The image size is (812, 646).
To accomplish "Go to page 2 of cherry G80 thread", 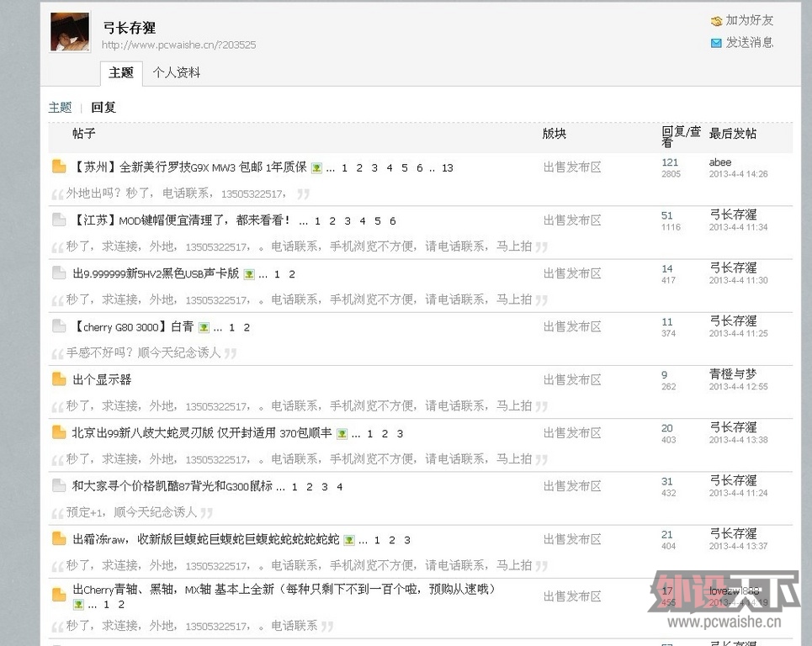I will [247, 328].
